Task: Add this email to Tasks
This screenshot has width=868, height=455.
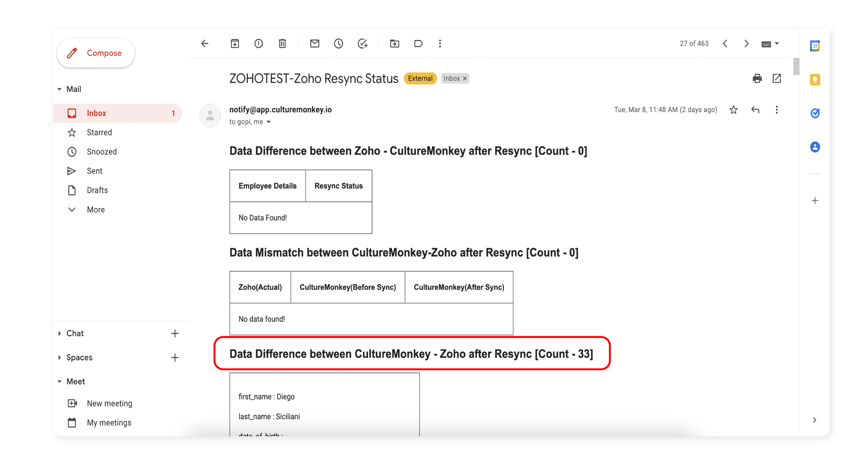Action: click(x=363, y=43)
